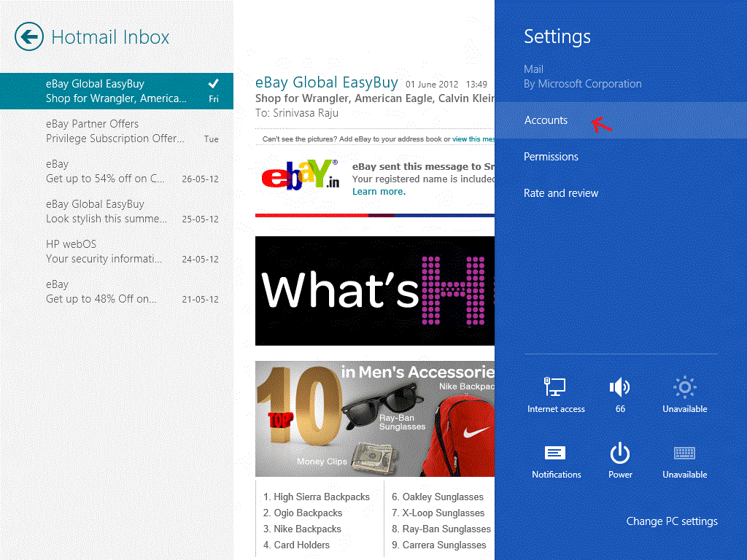
Task: Open Accounts in Mail settings
Action: click(621, 120)
